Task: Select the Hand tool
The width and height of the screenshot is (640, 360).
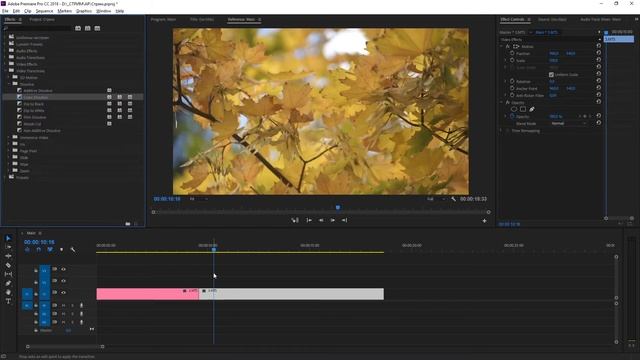Action: point(8,292)
